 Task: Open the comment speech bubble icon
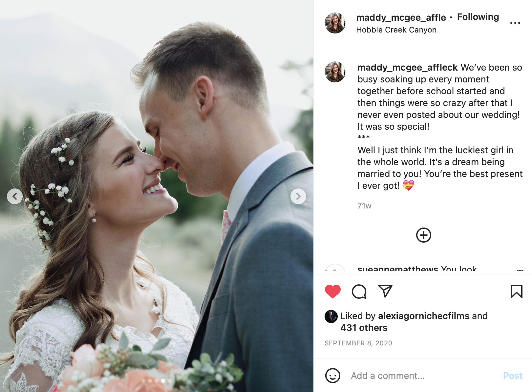tap(359, 292)
